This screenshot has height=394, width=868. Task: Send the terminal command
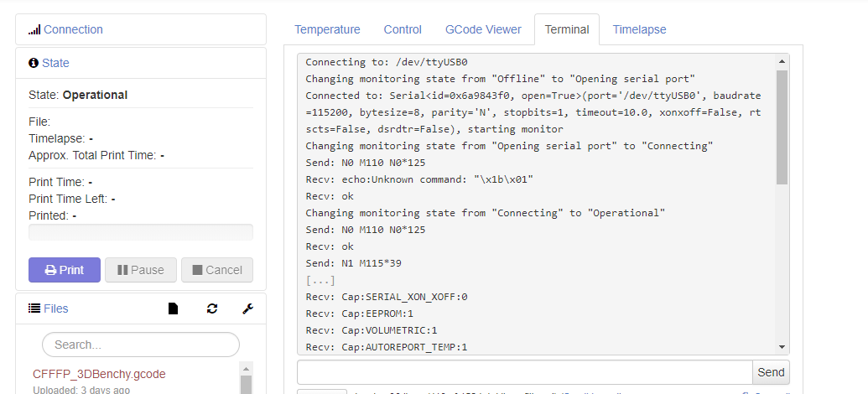(771, 372)
